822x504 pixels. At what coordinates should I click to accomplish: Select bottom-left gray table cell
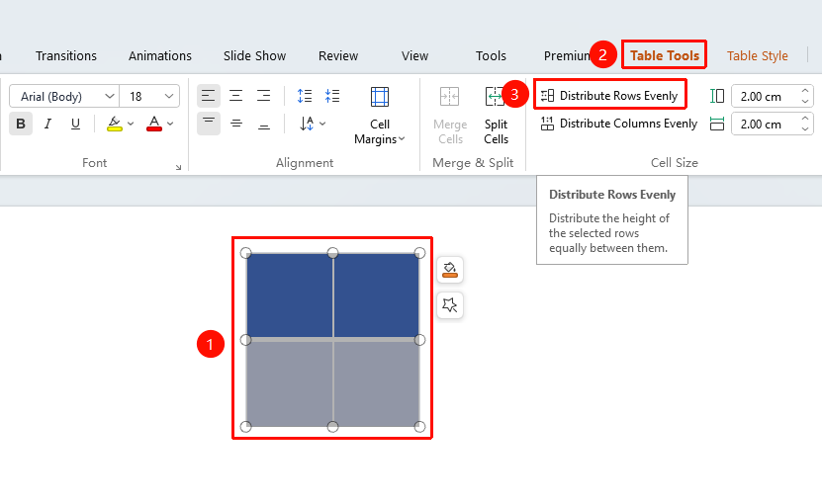[290, 384]
